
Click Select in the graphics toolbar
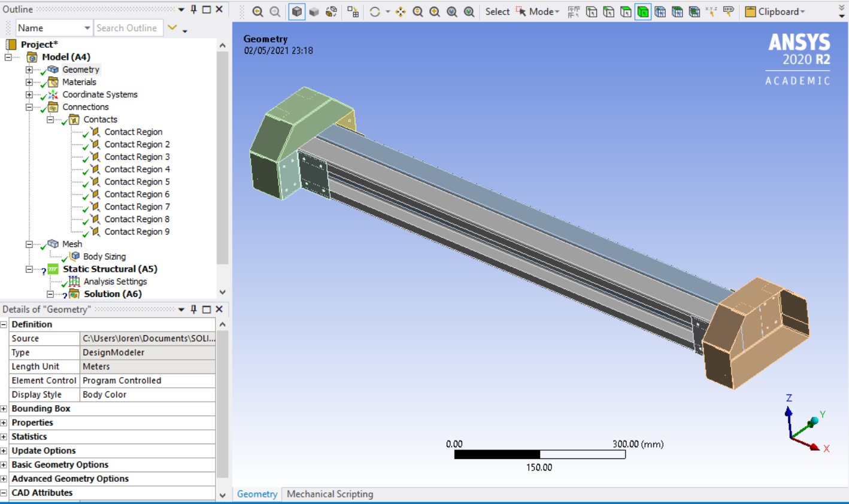(498, 11)
